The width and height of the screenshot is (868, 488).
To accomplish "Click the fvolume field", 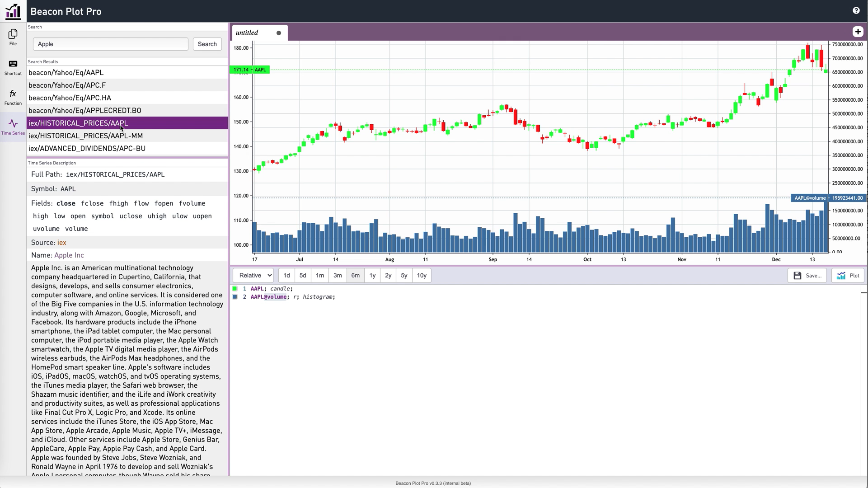I will coord(192,203).
